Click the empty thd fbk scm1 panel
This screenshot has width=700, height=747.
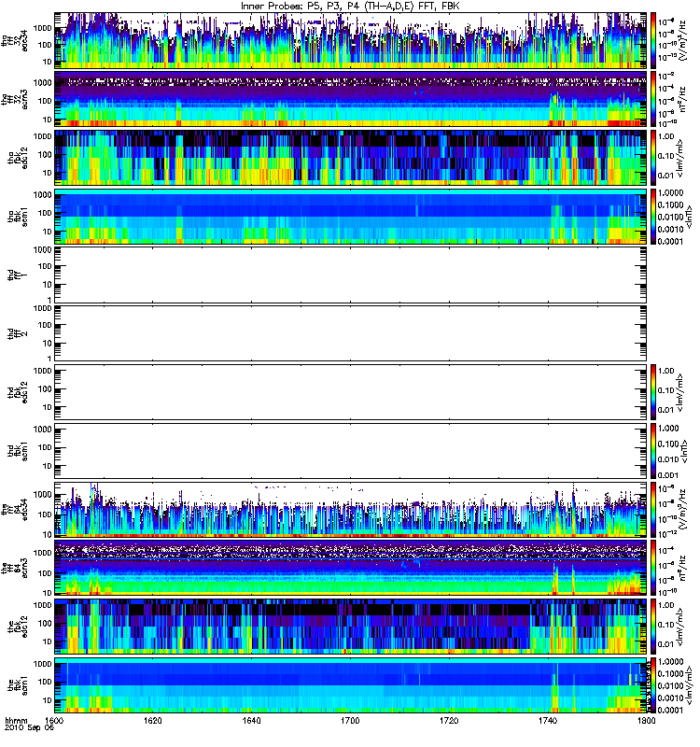351,451
